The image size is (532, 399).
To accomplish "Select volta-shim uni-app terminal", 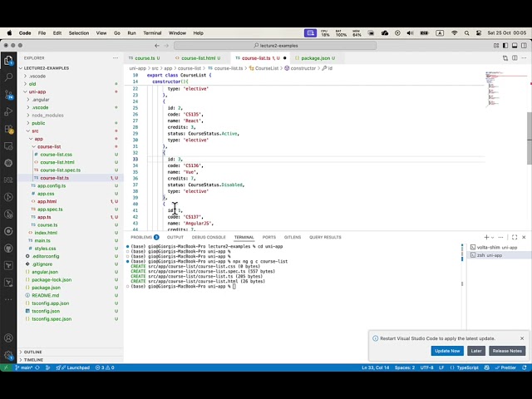I will [x=499, y=248].
